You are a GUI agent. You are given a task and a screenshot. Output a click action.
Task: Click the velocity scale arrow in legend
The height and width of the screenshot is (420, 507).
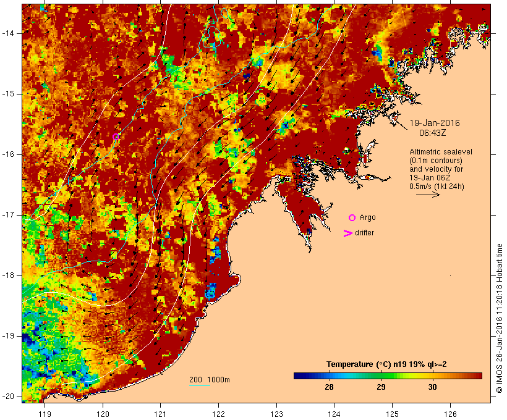428,195
